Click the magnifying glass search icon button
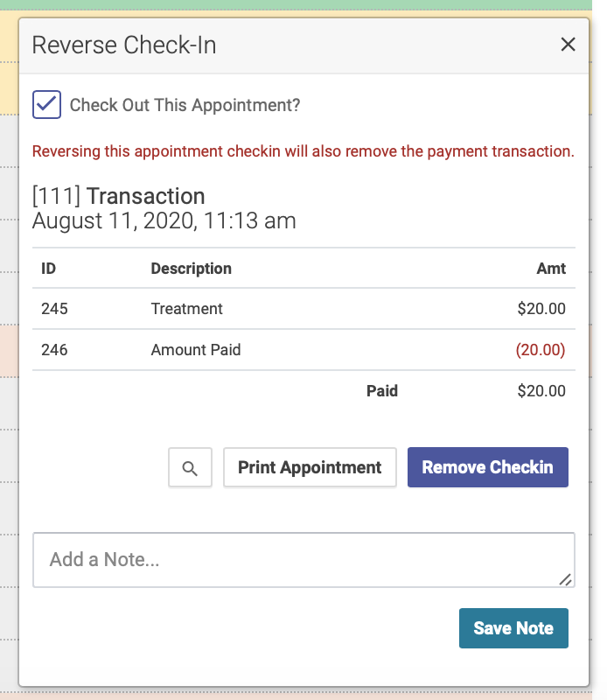The width and height of the screenshot is (607, 700). point(190,467)
